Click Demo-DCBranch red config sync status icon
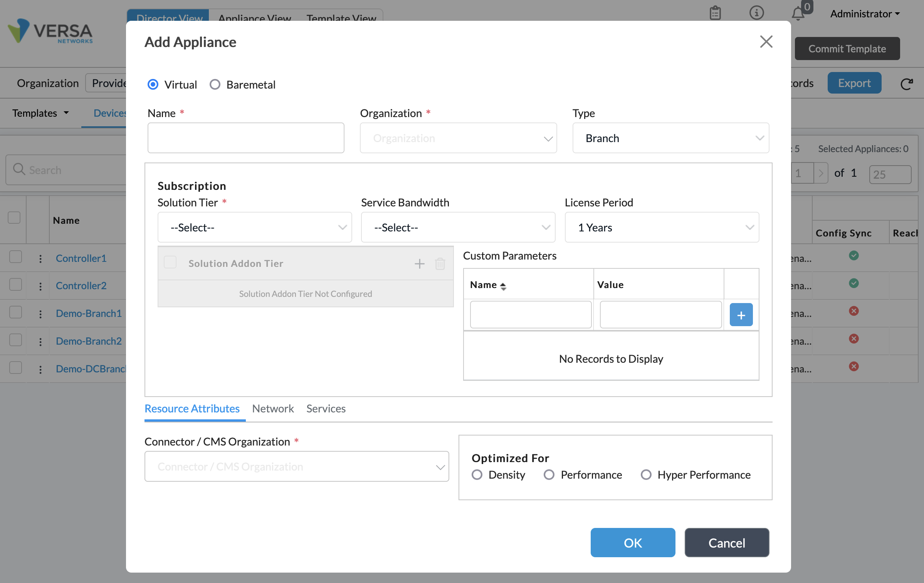This screenshot has width=924, height=583. 854,366
